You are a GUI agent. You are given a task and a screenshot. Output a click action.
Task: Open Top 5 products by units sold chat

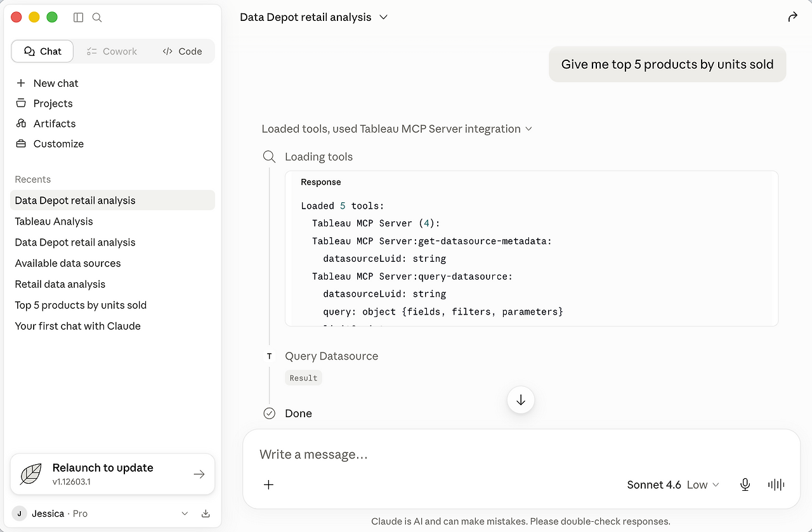(x=113, y=305)
